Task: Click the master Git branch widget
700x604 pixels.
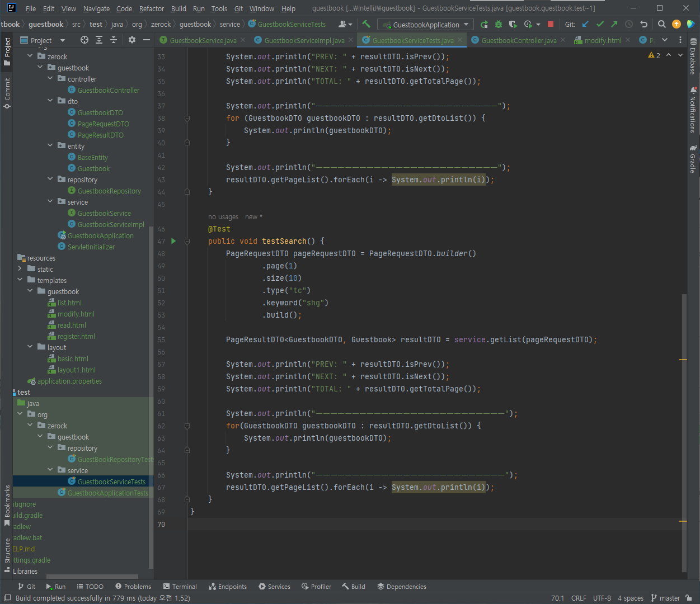Action: [x=665, y=598]
